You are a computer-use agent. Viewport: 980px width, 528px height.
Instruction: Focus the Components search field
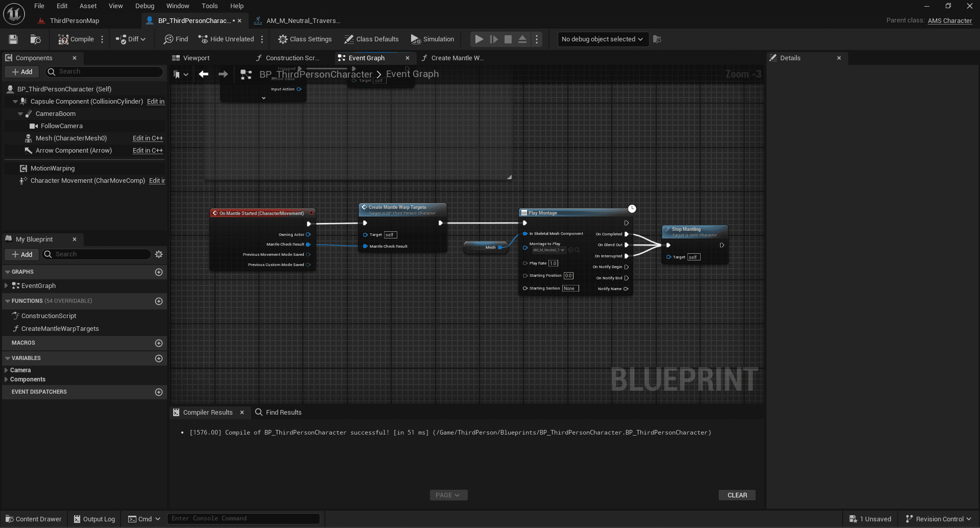tap(105, 72)
